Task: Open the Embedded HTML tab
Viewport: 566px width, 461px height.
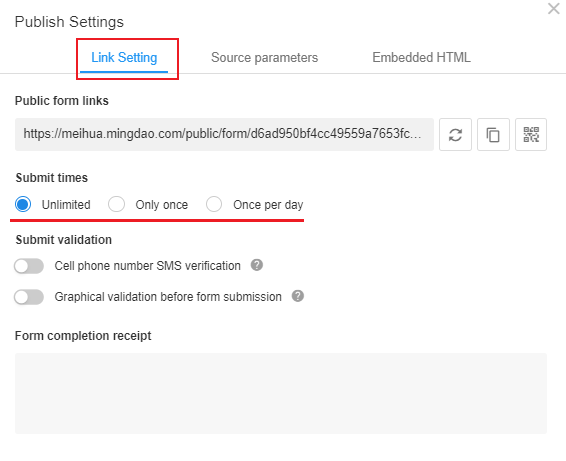Action: pos(421,57)
